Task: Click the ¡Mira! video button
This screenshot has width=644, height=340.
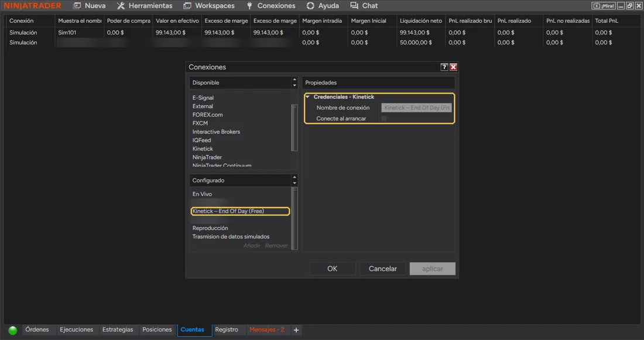Action: (x=604, y=6)
